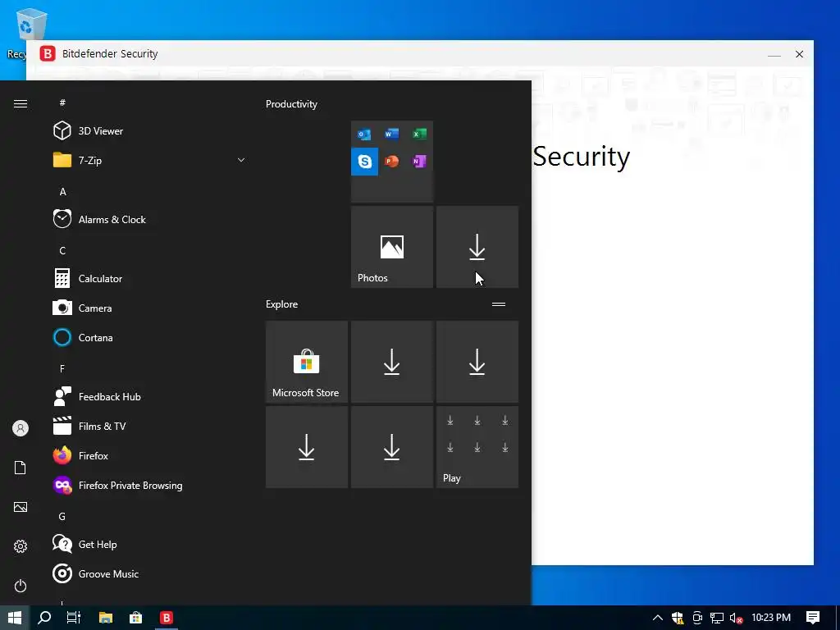Open Firefox Private Browsing
This screenshot has width=840, height=630.
click(x=148, y=486)
